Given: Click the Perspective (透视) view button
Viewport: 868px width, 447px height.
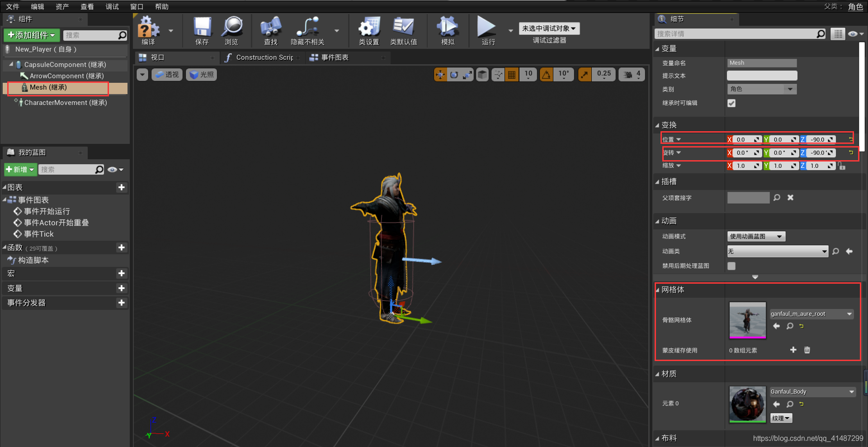Looking at the screenshot, I should point(167,75).
